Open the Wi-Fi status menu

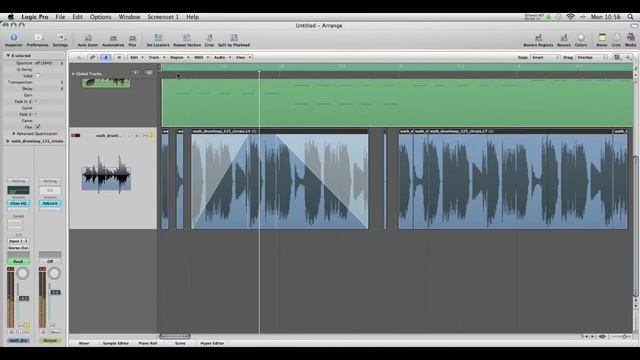point(571,17)
